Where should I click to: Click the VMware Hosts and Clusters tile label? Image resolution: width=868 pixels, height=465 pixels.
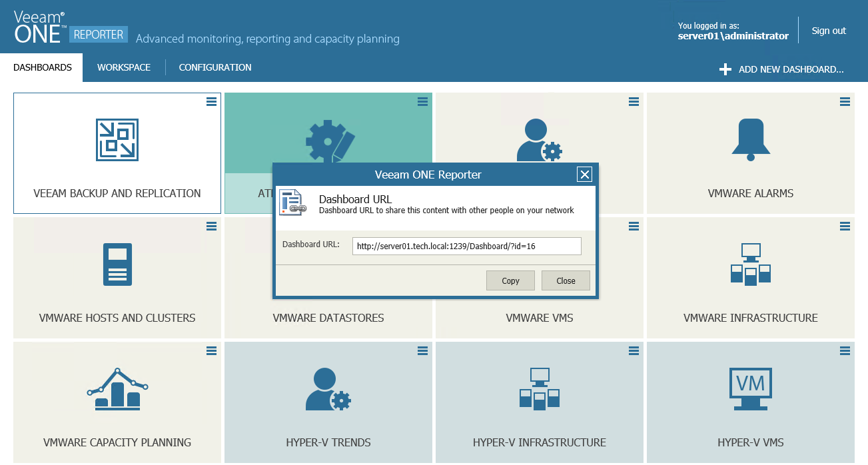coord(117,318)
